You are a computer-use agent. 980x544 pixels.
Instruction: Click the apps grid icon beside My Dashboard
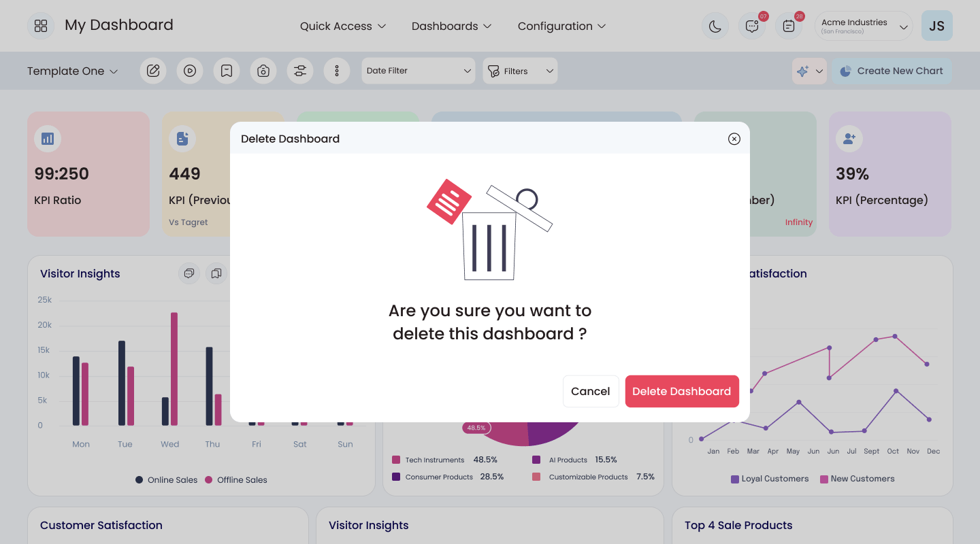41,26
